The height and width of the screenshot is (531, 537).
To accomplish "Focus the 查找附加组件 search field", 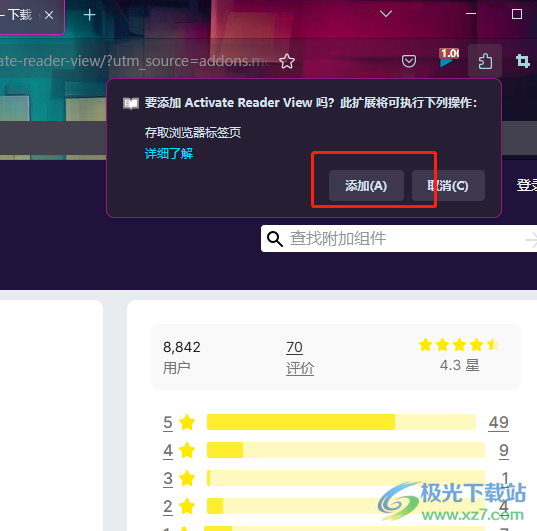I will click(x=399, y=239).
